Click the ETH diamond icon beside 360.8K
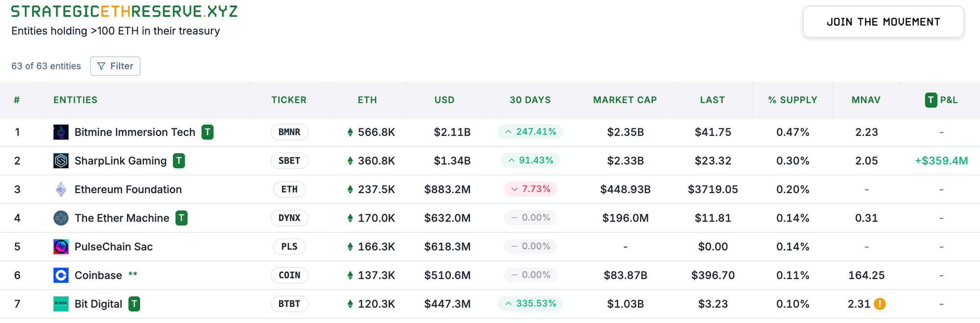The height and width of the screenshot is (323, 980). pyautogui.click(x=350, y=160)
